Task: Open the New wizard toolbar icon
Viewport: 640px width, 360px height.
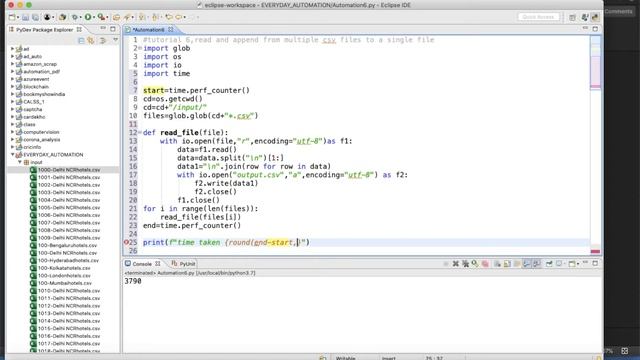Action: [x=12, y=17]
